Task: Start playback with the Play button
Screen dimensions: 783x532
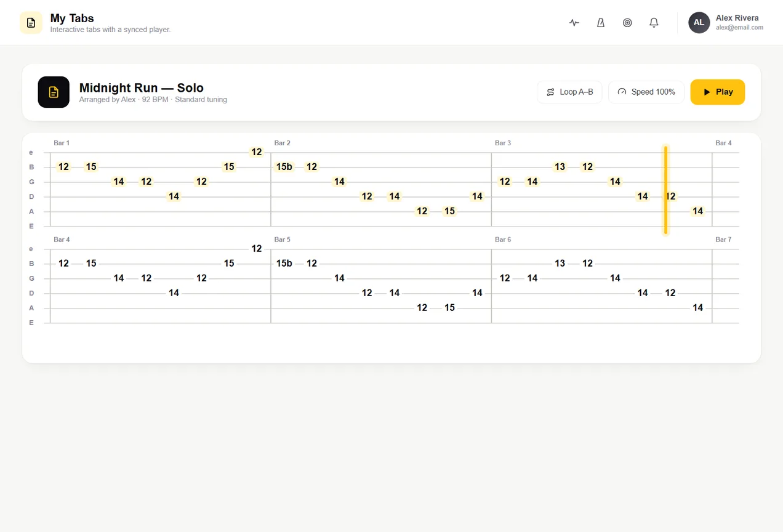Action: pyautogui.click(x=718, y=92)
